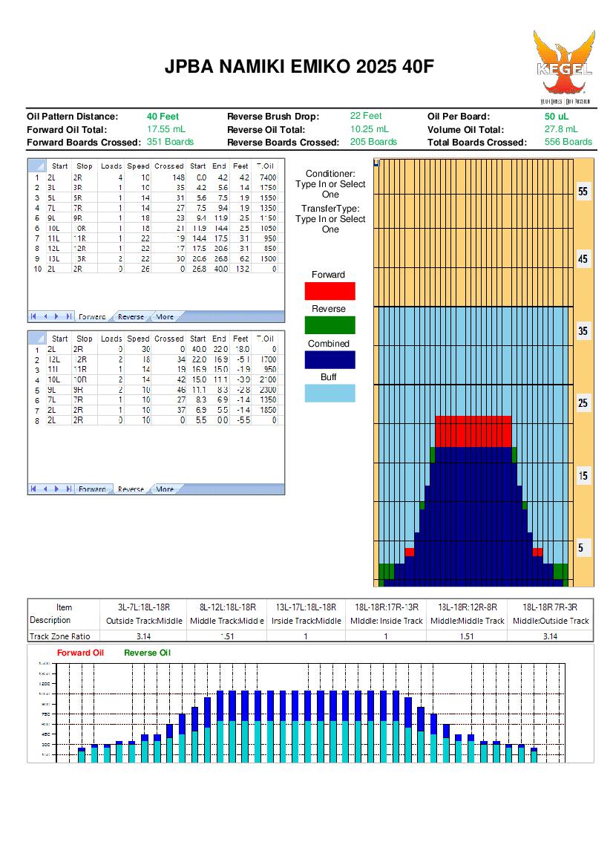Click the '205 Boards' reverse boards crossed value

click(373, 142)
